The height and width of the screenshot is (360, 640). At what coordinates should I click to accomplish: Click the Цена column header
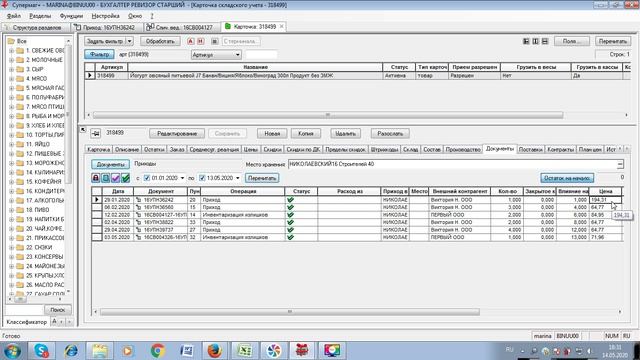(x=606, y=191)
